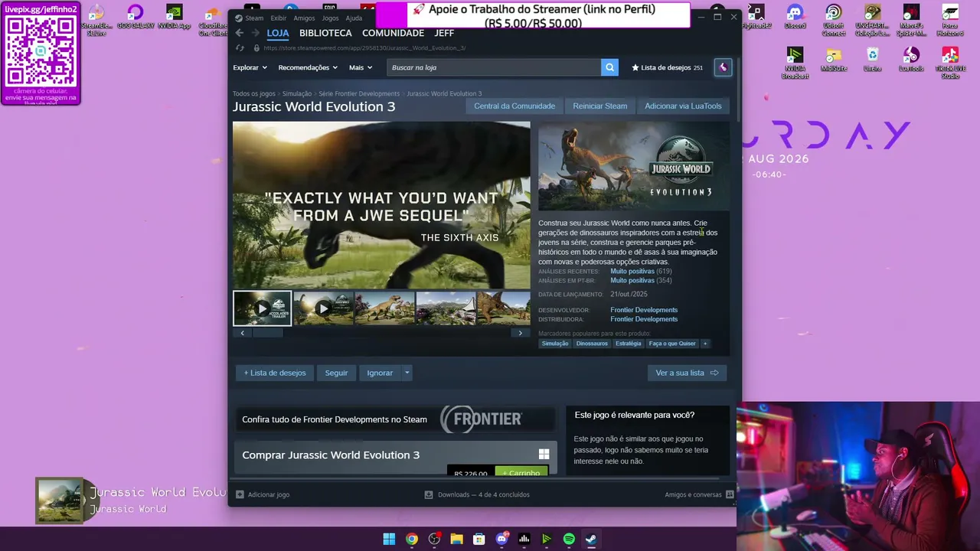Screen dimensions: 980x551
Task: Click the Seguir button
Action: coord(336,373)
